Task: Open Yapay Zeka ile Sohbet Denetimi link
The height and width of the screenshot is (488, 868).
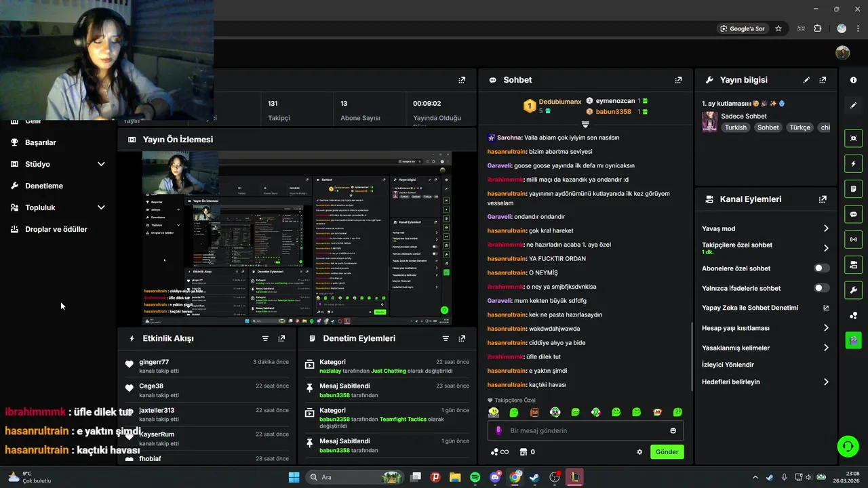Action: coord(766,308)
